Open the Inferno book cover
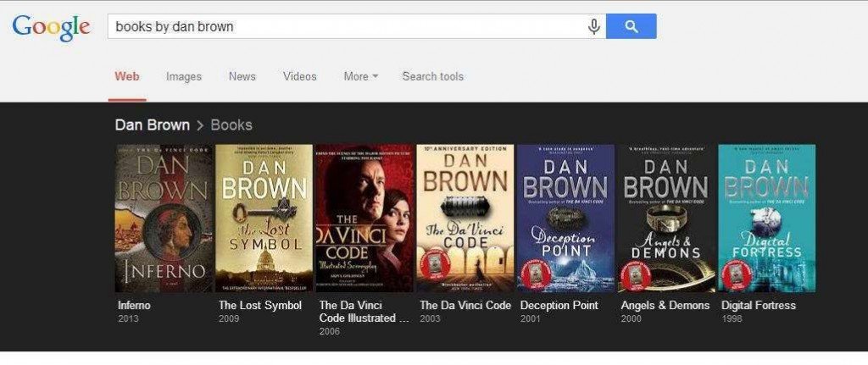This screenshot has height=365, width=868. click(x=164, y=218)
